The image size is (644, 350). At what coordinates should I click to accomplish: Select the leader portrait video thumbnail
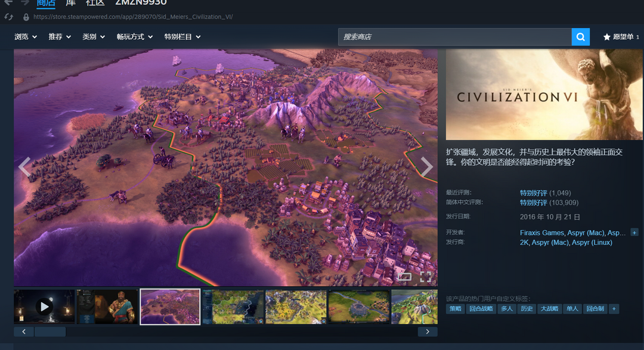[x=107, y=306]
